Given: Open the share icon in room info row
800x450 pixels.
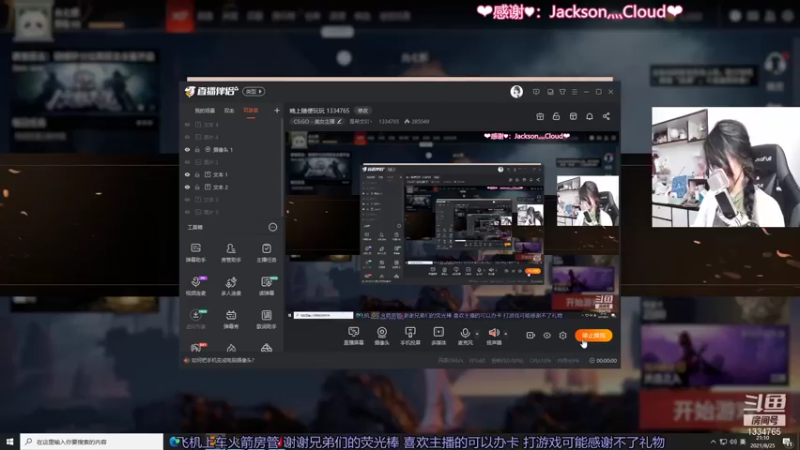Looking at the screenshot, I should [x=606, y=116].
